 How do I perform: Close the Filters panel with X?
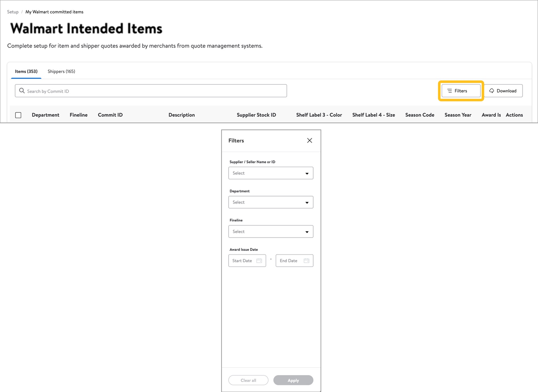[x=309, y=140]
